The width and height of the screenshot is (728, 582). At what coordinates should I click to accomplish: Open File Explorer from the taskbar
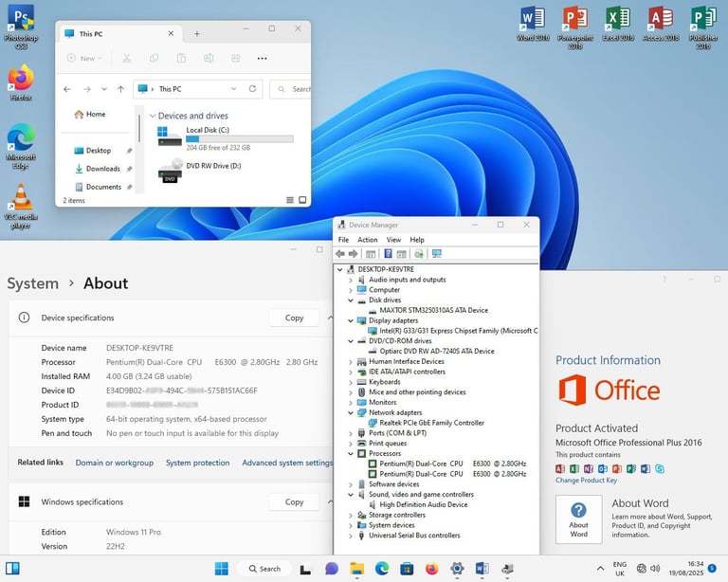[x=356, y=569]
